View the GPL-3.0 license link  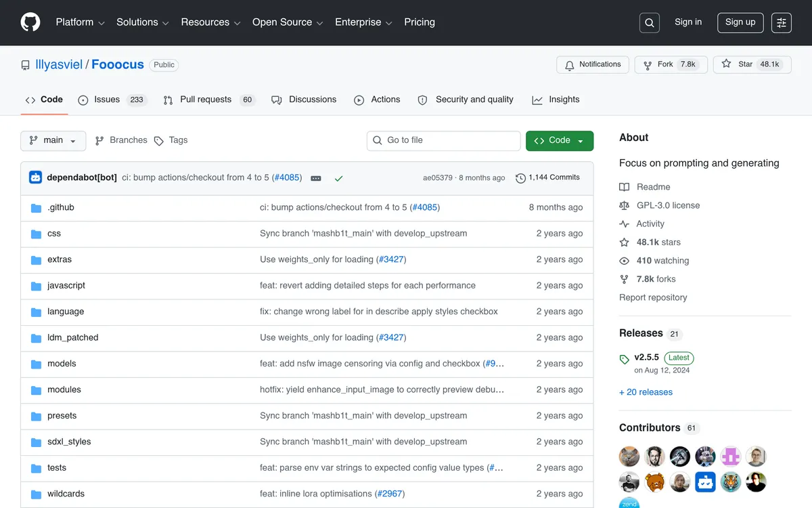(x=667, y=205)
